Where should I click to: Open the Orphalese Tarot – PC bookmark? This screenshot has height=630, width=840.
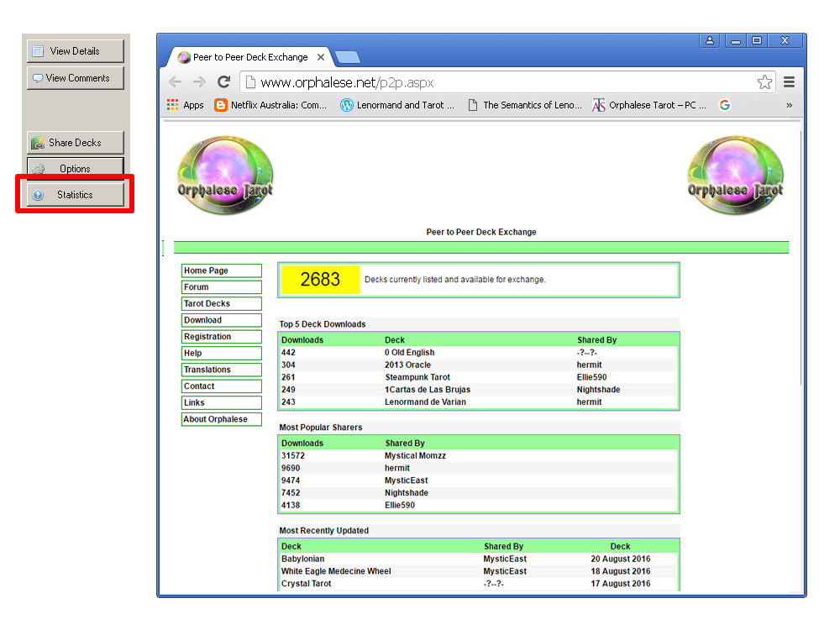[x=649, y=105]
